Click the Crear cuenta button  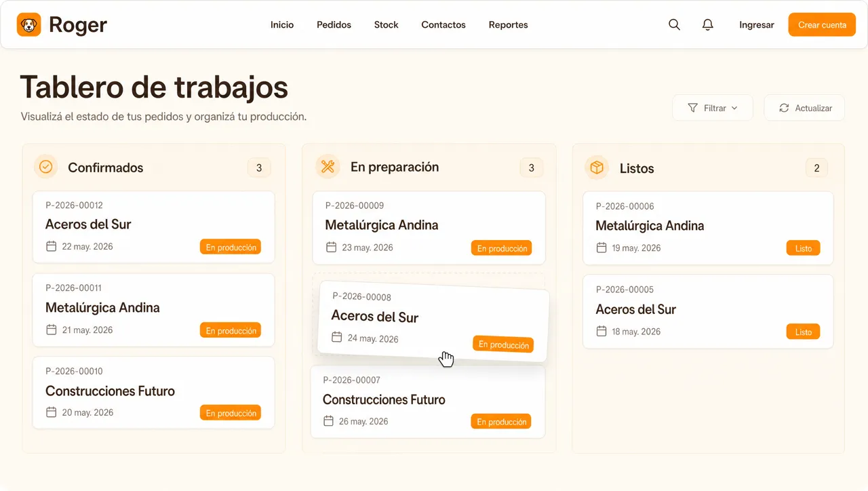click(822, 24)
